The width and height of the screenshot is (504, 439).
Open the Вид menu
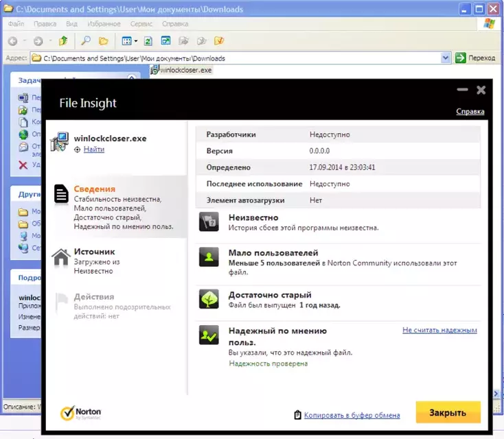pos(71,24)
